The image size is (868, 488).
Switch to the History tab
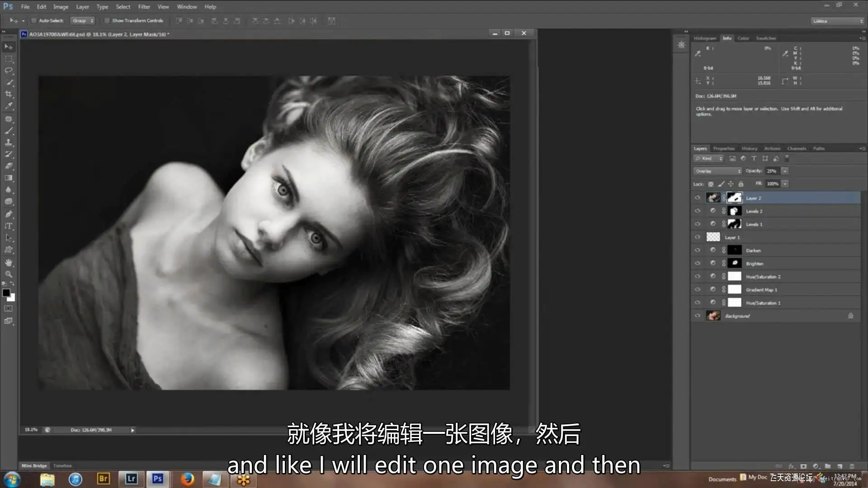pyautogui.click(x=749, y=149)
